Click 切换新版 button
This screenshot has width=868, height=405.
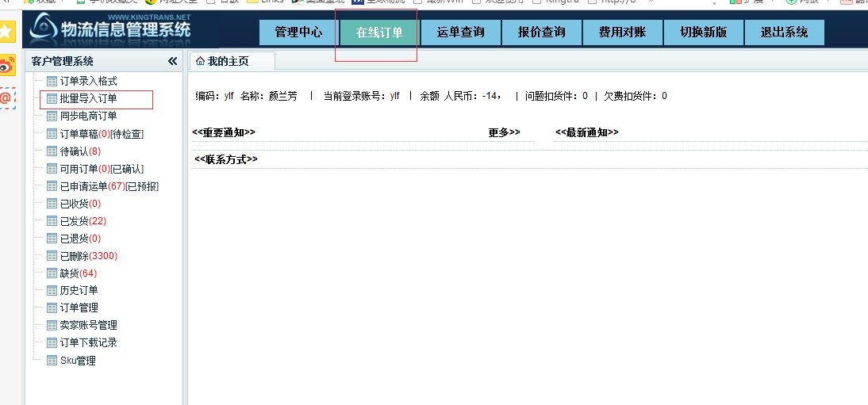(x=703, y=32)
